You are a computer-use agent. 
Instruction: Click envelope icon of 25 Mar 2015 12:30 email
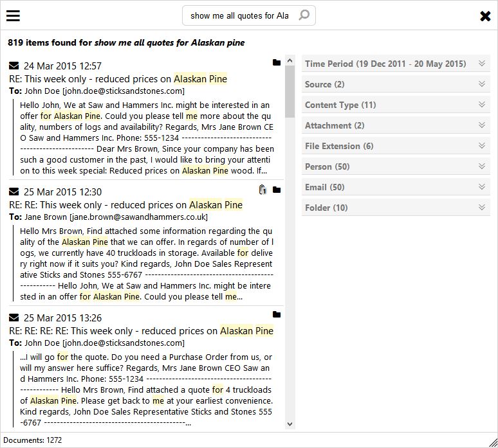14,192
